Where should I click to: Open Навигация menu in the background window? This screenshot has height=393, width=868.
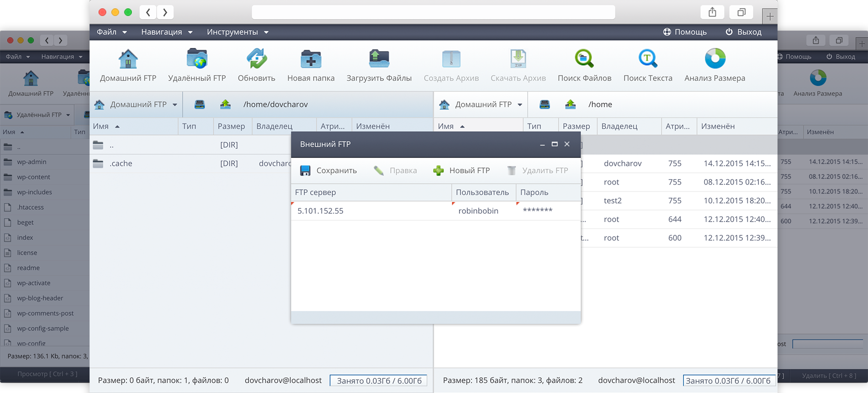click(x=62, y=57)
